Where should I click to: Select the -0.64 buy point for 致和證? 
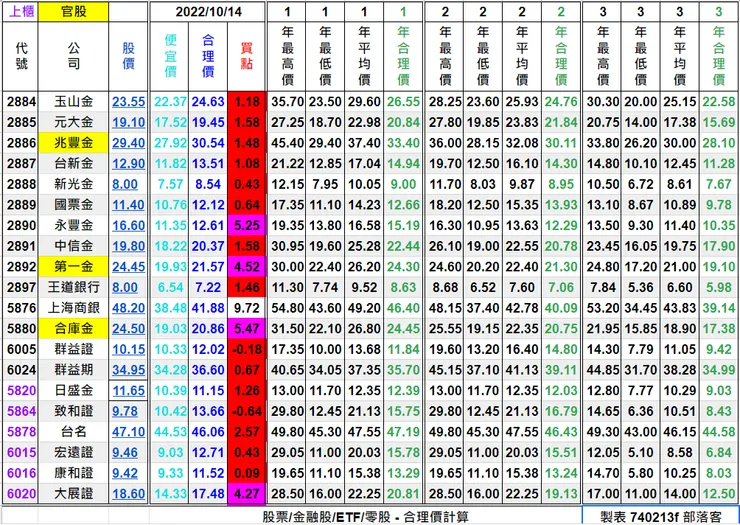[x=247, y=411]
